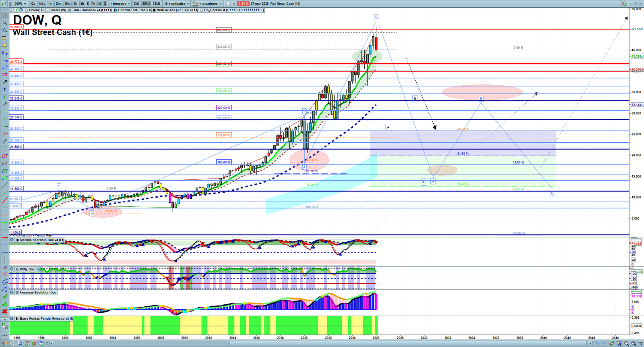Click the pencil drawing icon in bottom bar
Viewport: 644px width, 347px height.
pos(5,343)
